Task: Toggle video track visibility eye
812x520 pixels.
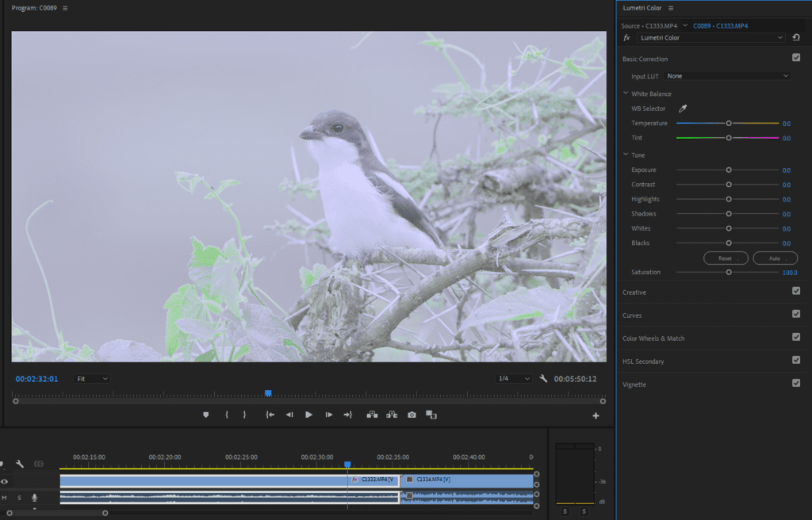Action: [x=5, y=481]
